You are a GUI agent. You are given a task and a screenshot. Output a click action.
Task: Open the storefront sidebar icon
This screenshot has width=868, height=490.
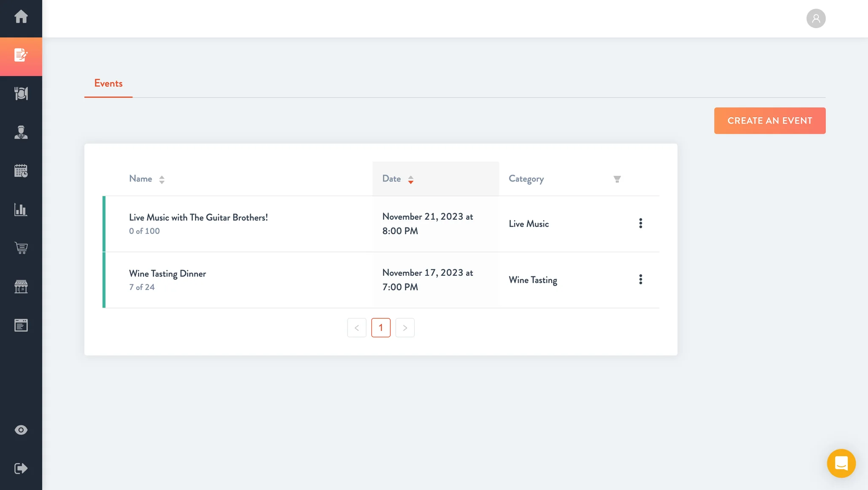point(21,287)
